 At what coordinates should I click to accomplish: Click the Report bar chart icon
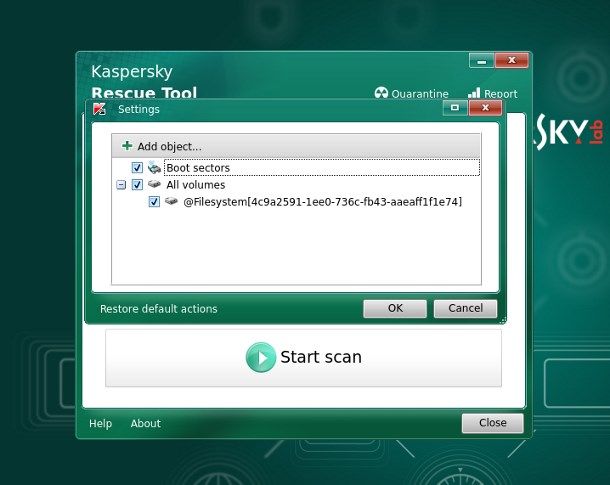coord(474,93)
